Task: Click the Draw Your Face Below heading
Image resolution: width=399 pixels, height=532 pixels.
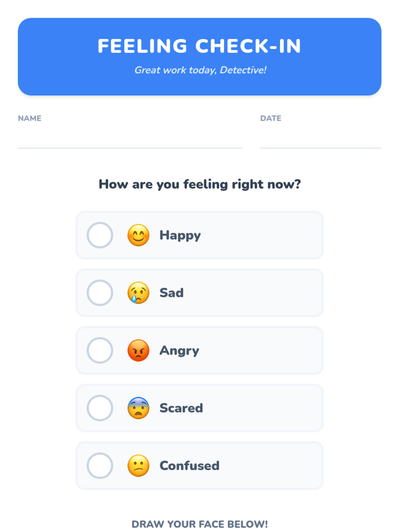Action: [x=199, y=524]
